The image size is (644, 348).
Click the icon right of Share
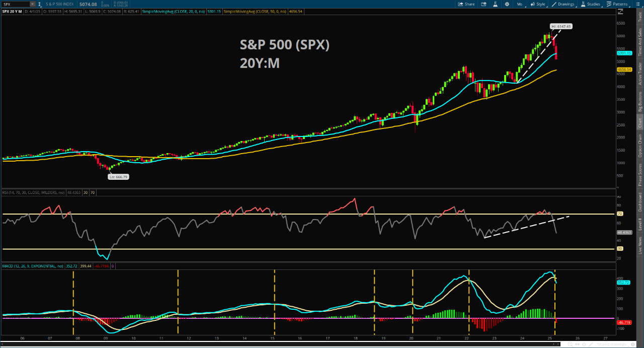(482, 4)
